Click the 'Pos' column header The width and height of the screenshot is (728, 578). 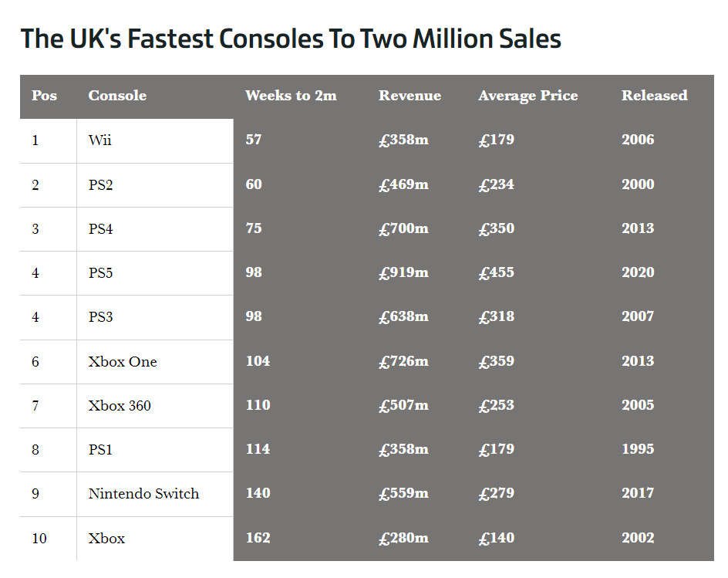[x=44, y=96]
